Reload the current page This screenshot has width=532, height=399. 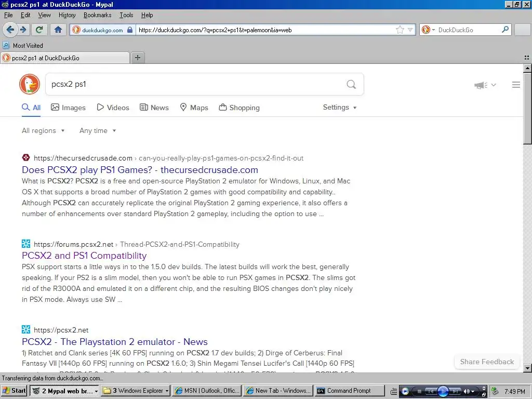pos(39,30)
